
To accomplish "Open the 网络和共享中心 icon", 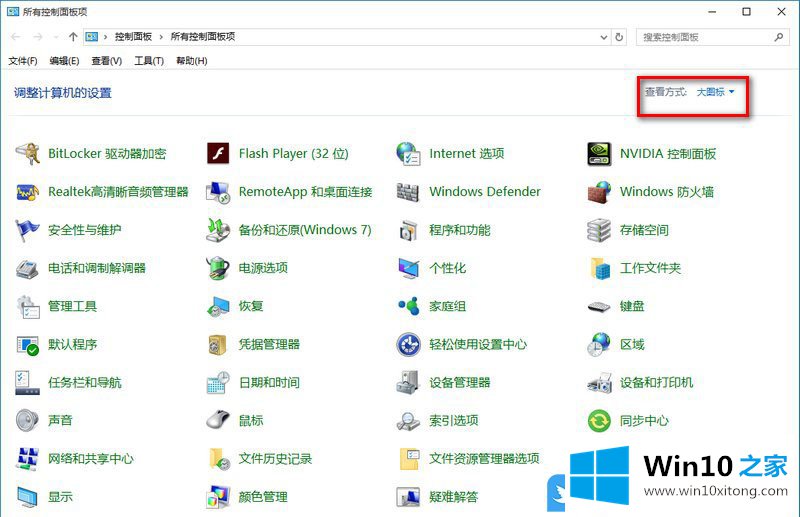I will tap(28, 459).
